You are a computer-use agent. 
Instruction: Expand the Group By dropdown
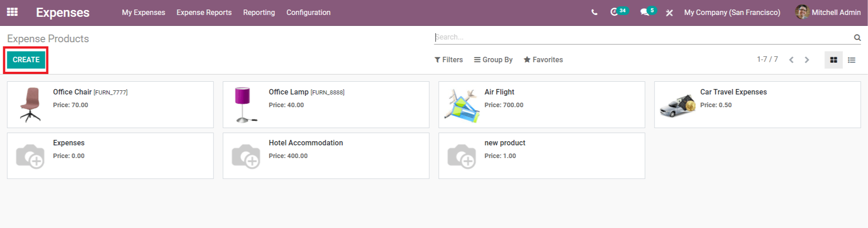click(x=493, y=60)
